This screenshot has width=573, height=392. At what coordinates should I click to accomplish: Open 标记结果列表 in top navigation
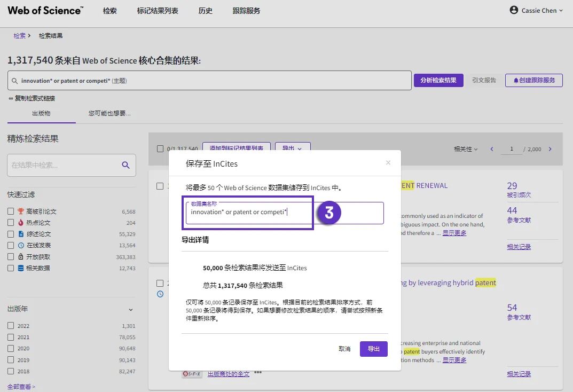click(x=158, y=11)
